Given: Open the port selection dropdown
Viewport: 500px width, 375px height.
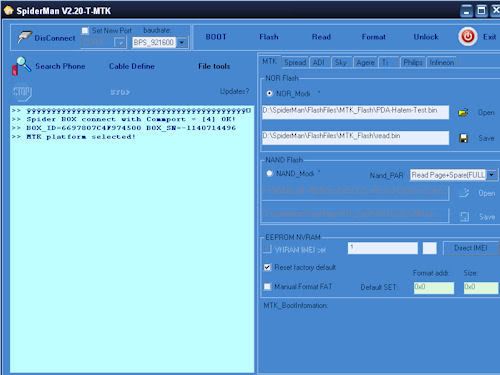Looking at the screenshot, I should tap(120, 43).
